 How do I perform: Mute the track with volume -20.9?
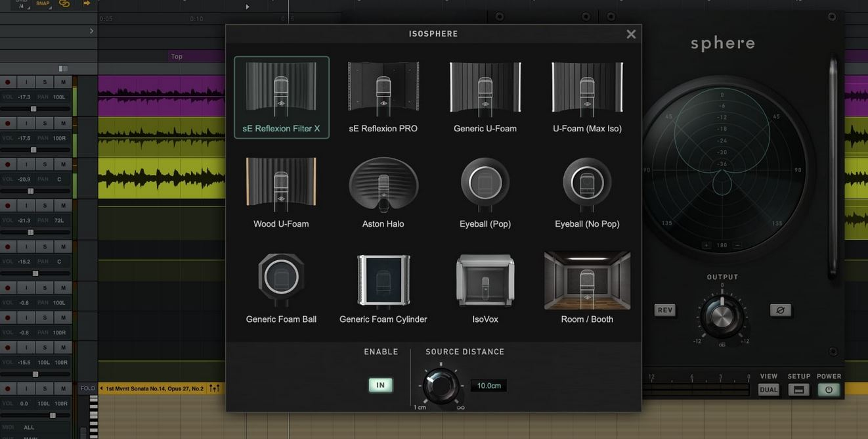[x=63, y=164]
